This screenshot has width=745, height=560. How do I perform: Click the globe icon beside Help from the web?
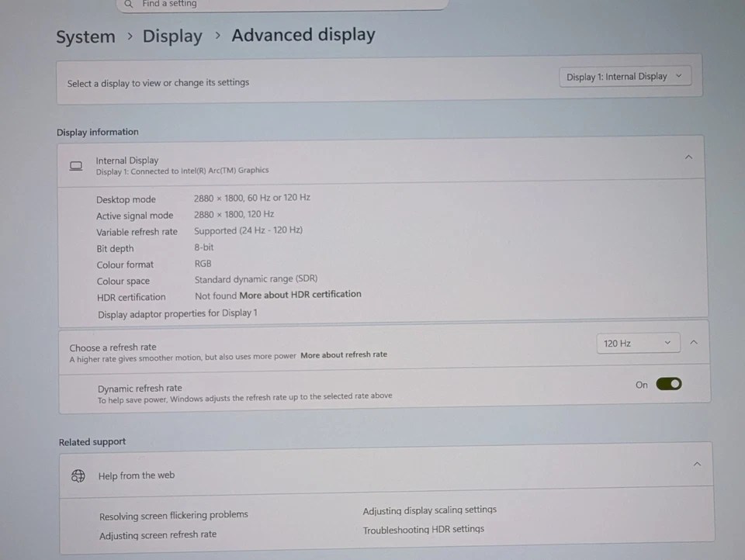[x=78, y=475]
